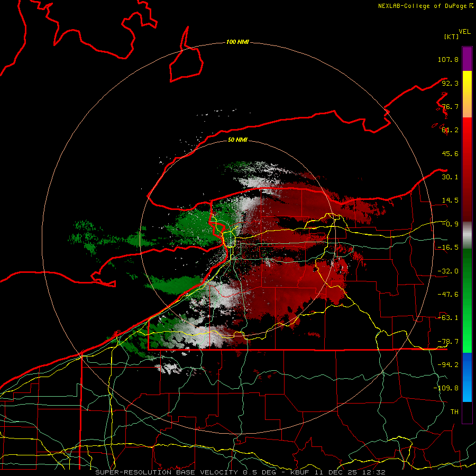Image resolution: width=476 pixels, height=476 pixels.
Task: Select the -32.0 scale value
Action: click(448, 271)
